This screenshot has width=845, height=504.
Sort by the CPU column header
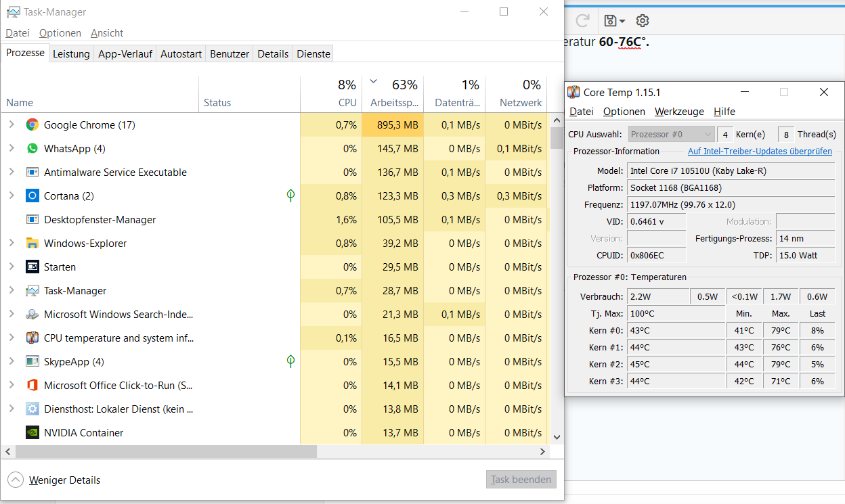point(330,94)
